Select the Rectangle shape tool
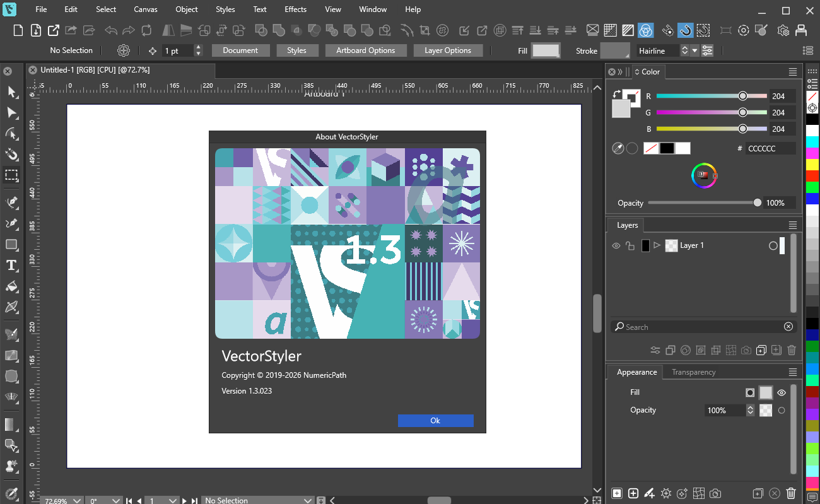 click(11, 244)
